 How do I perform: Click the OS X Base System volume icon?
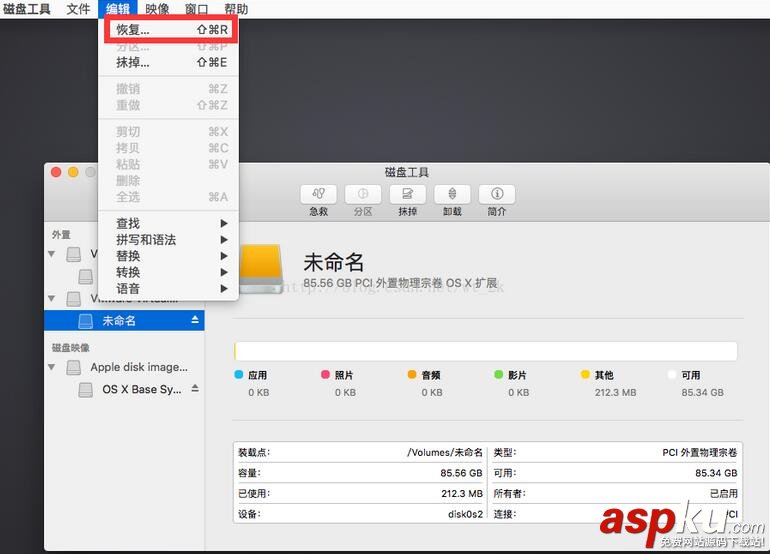[85, 389]
